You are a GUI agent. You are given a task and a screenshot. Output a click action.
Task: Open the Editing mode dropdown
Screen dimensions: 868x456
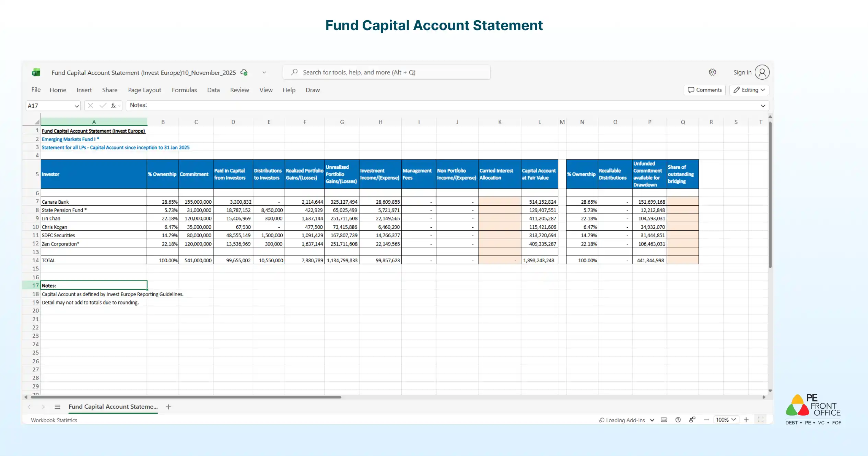[x=749, y=90]
